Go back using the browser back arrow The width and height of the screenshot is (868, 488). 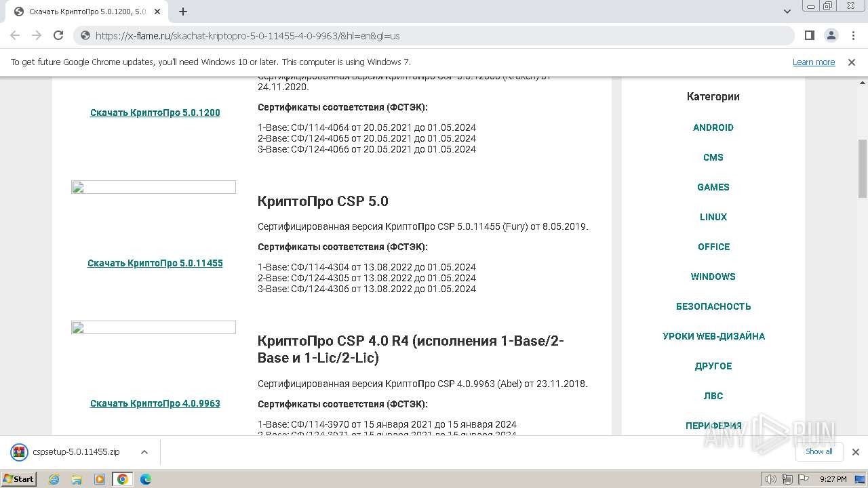click(15, 35)
